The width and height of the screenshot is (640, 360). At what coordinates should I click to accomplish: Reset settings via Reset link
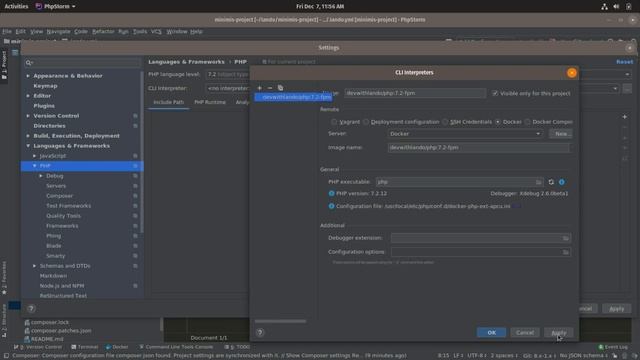[624, 62]
